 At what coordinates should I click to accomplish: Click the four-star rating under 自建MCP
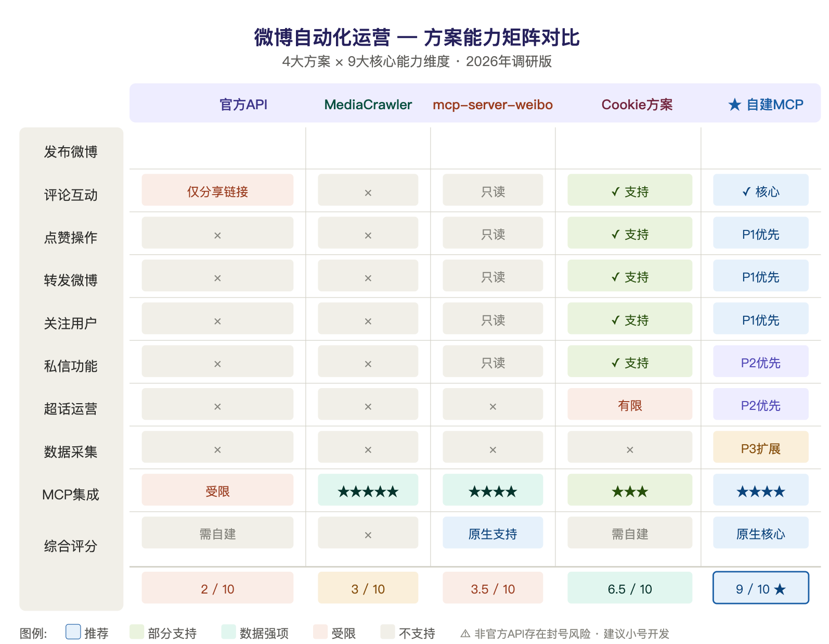coord(761,491)
